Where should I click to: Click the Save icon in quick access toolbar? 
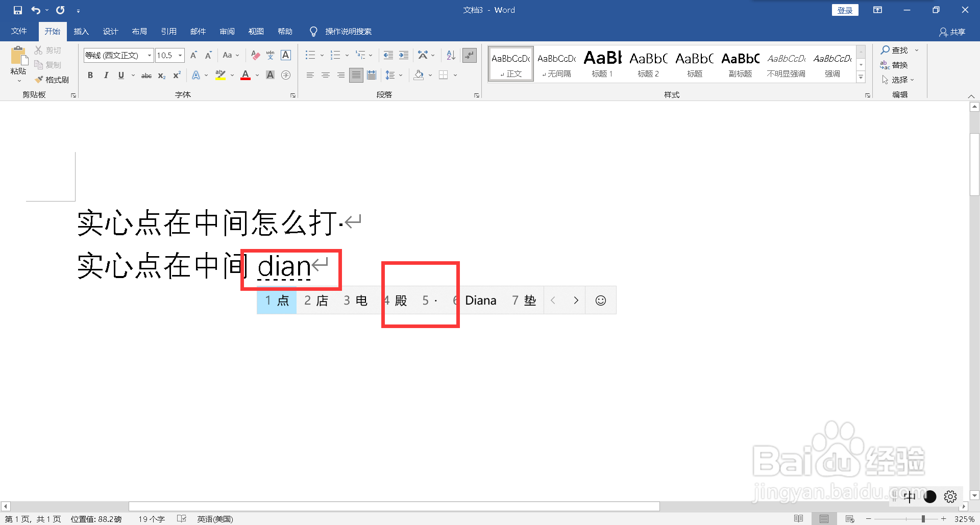pyautogui.click(x=18, y=10)
